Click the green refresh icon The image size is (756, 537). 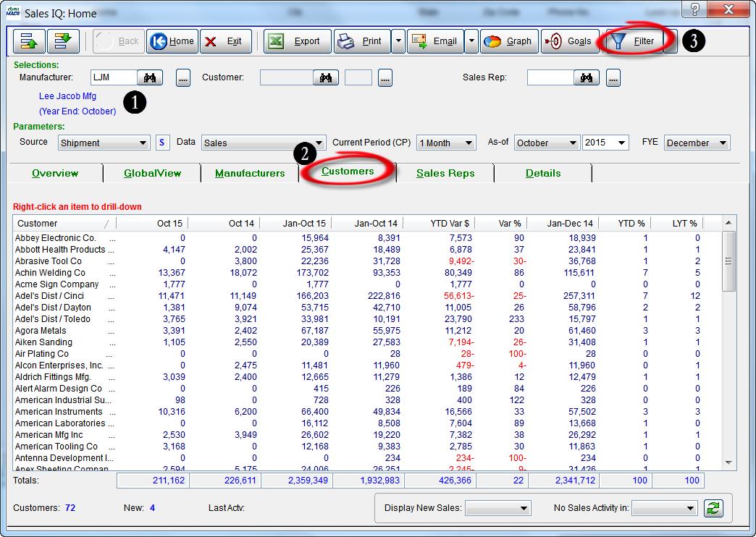(x=713, y=508)
